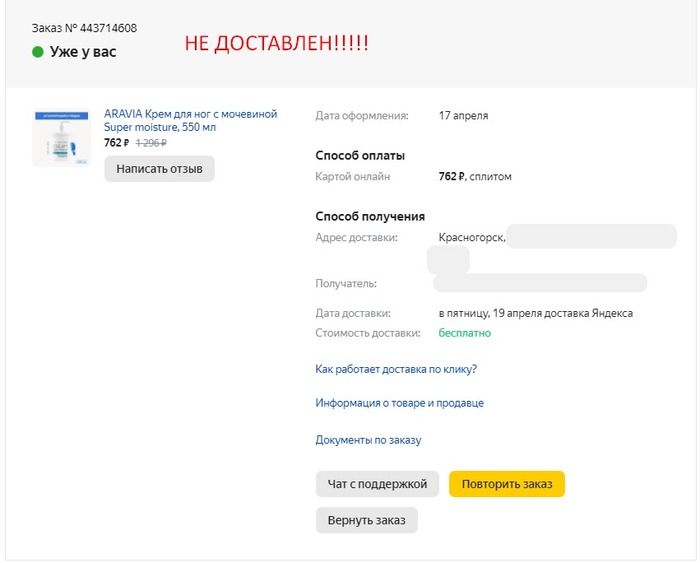Click the 'Картой онлайн' payment label
The image size is (700, 563).
(x=353, y=176)
